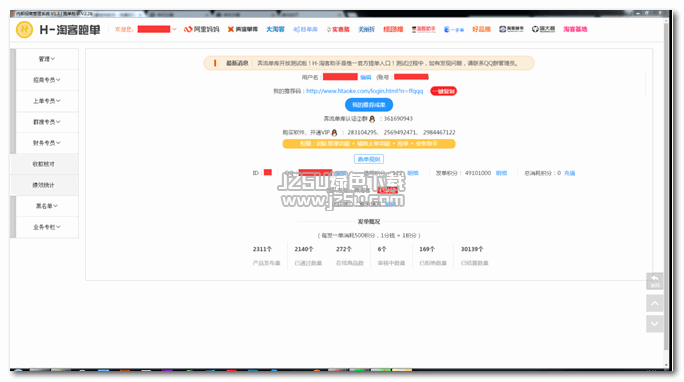
Task: Open the 阿里妈妈 site shortcut
Action: pos(202,29)
